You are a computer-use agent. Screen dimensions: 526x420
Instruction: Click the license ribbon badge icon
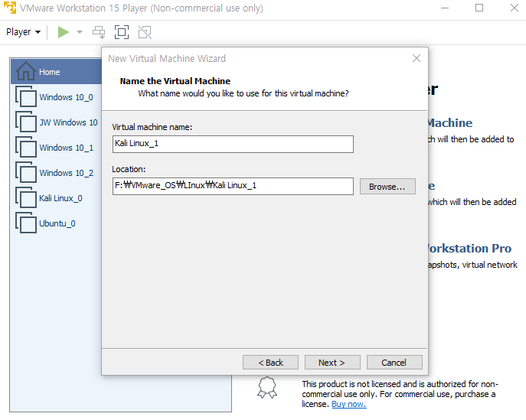click(x=267, y=387)
